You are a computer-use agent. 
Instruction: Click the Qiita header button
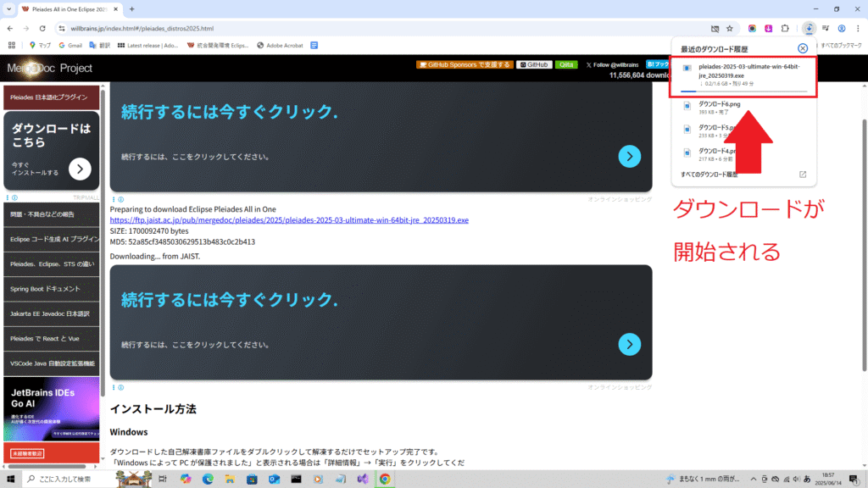click(x=565, y=64)
